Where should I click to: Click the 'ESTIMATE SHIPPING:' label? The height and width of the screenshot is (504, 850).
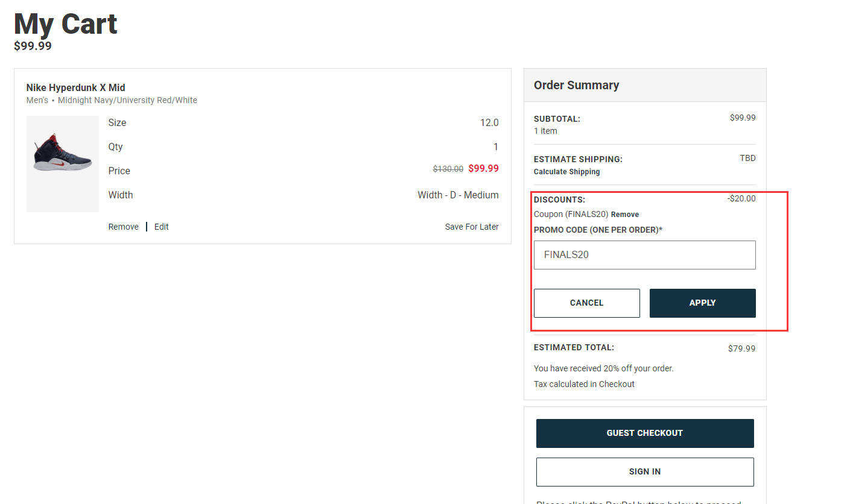[x=579, y=160]
